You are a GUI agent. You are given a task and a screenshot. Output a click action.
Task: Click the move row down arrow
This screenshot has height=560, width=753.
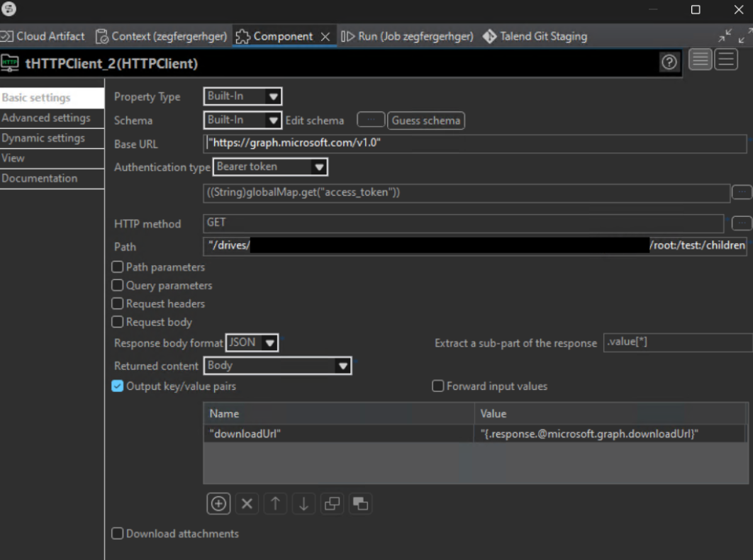tap(303, 503)
